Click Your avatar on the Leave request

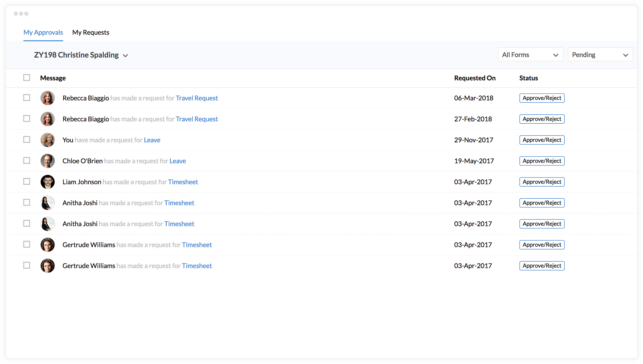47,140
